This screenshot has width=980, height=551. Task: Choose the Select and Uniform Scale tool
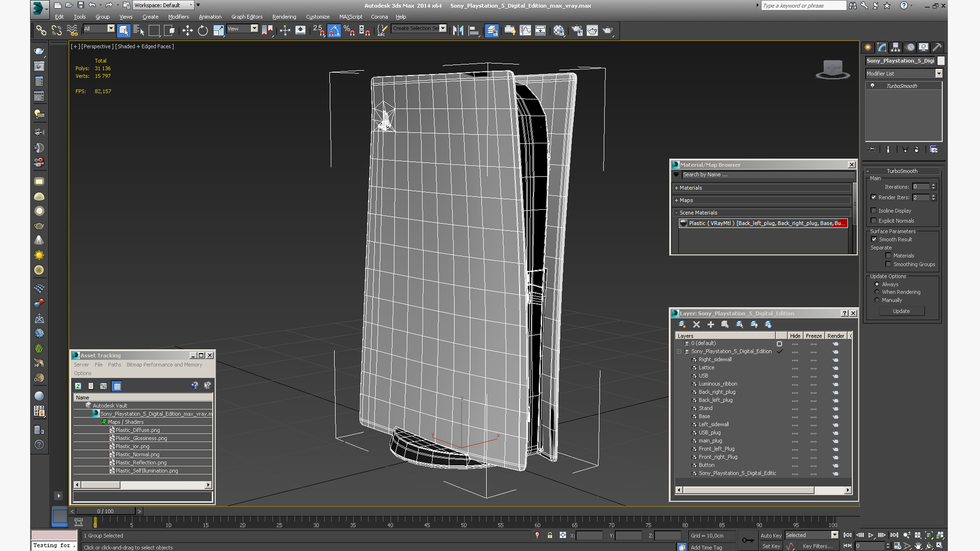218,31
